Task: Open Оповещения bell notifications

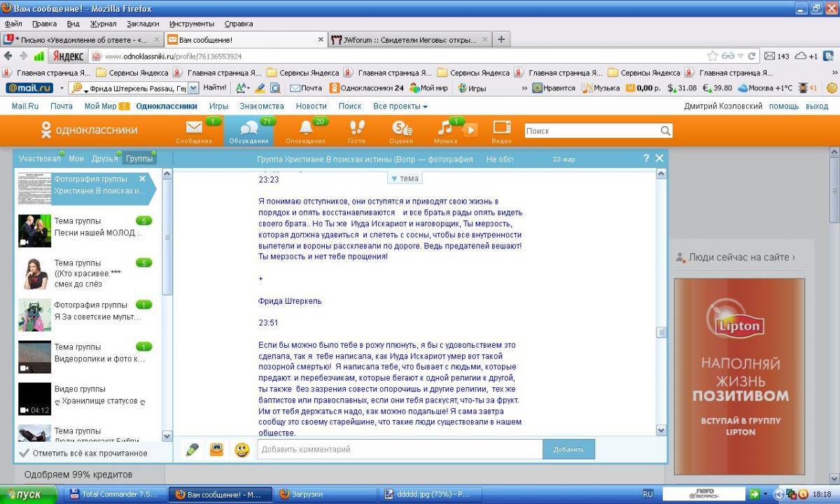Action: tap(305, 129)
